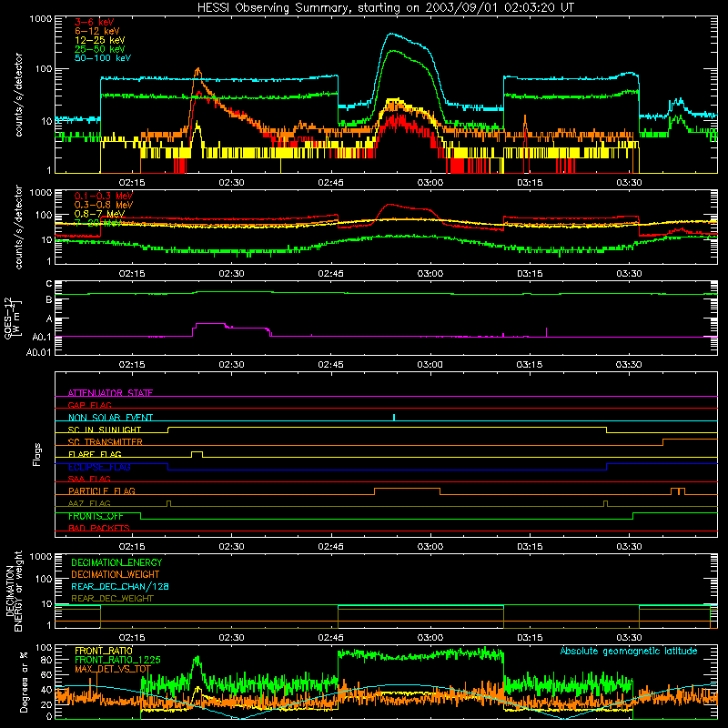
Task: Click the ECLIPSE_FLAG label
Action: [99, 467]
